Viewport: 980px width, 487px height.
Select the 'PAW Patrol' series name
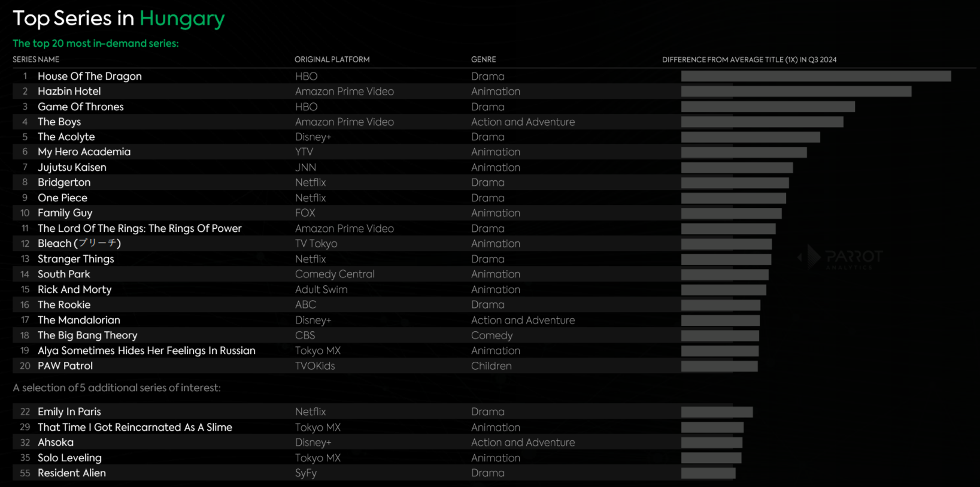[x=65, y=366]
